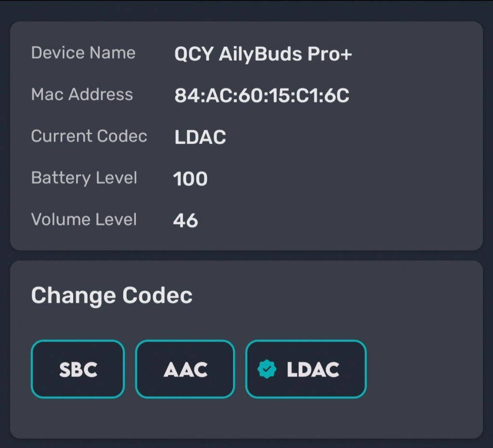493x448 pixels.
Task: Tap the Battery Level label
Action: (x=84, y=178)
